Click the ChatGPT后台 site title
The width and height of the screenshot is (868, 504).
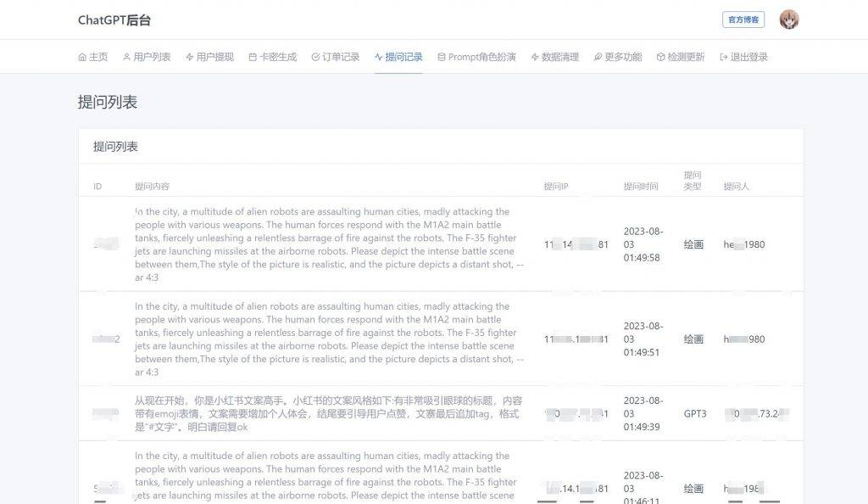(x=114, y=20)
